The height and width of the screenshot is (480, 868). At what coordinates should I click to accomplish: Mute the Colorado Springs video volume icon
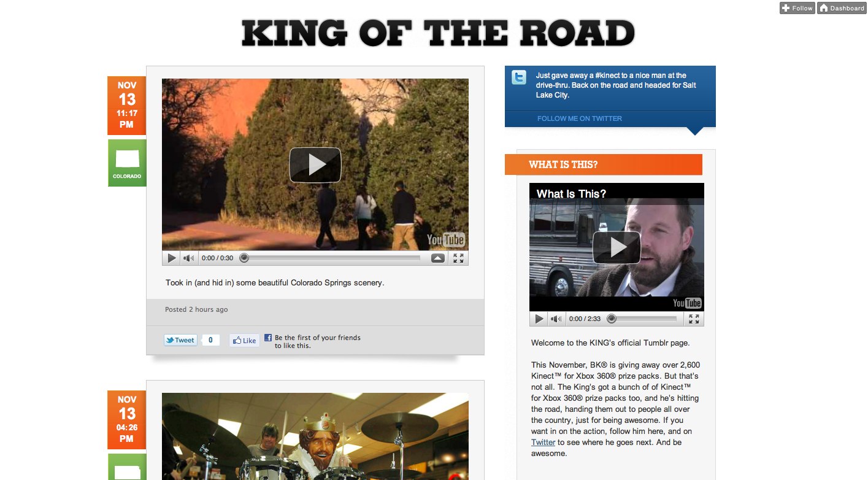click(x=189, y=258)
